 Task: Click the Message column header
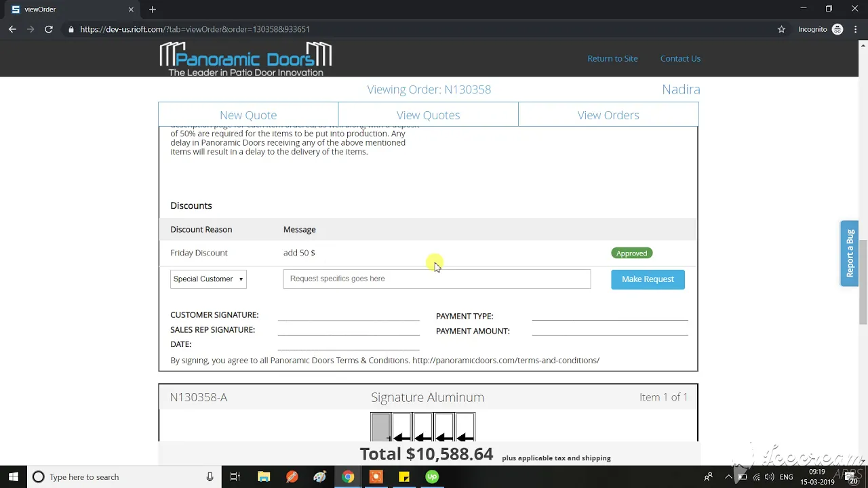point(299,229)
